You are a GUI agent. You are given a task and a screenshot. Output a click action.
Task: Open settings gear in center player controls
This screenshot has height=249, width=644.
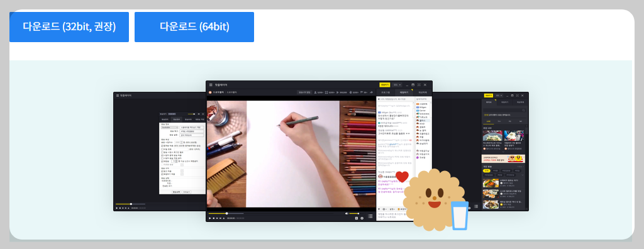(362, 218)
